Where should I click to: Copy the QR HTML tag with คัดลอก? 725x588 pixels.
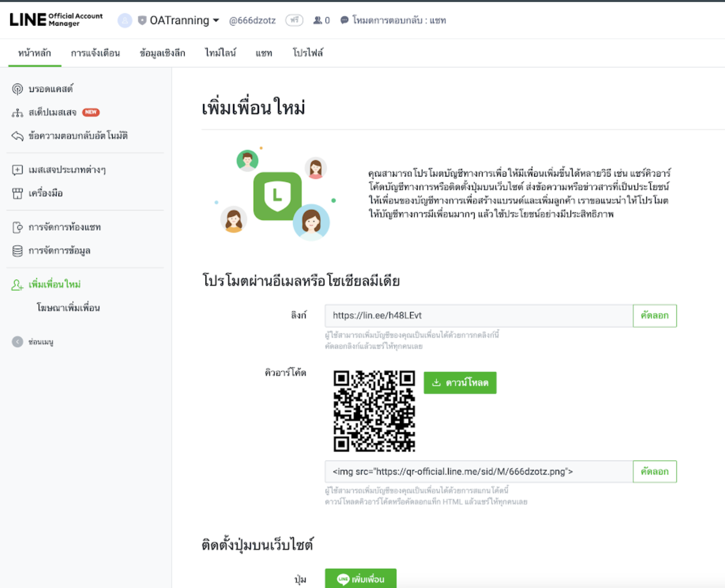(x=655, y=471)
